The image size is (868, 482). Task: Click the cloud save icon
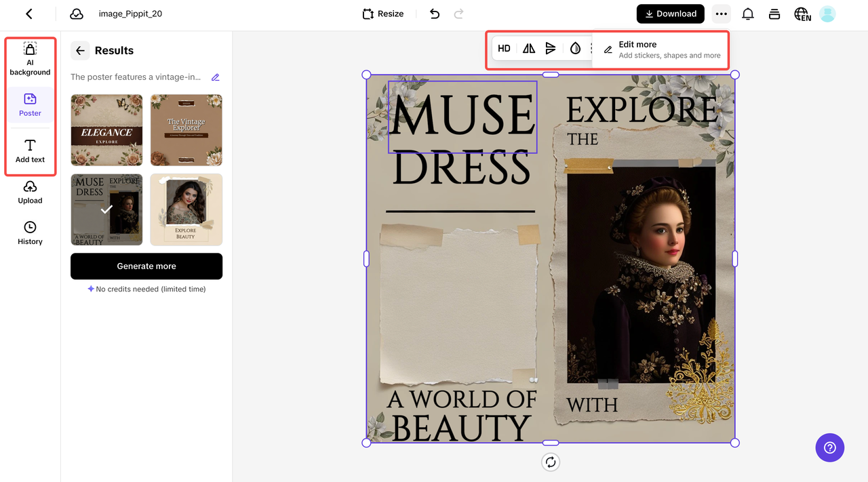point(77,14)
